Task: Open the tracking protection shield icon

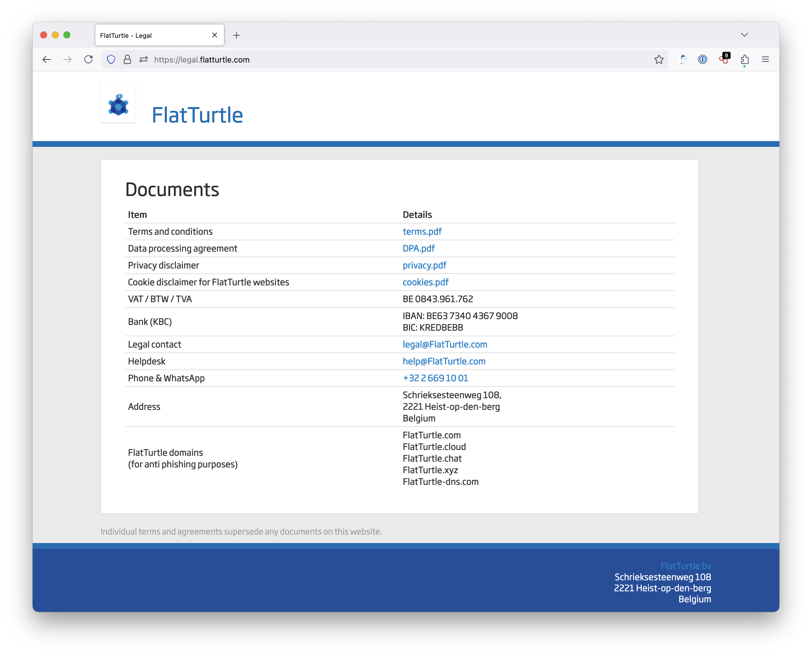Action: [111, 60]
